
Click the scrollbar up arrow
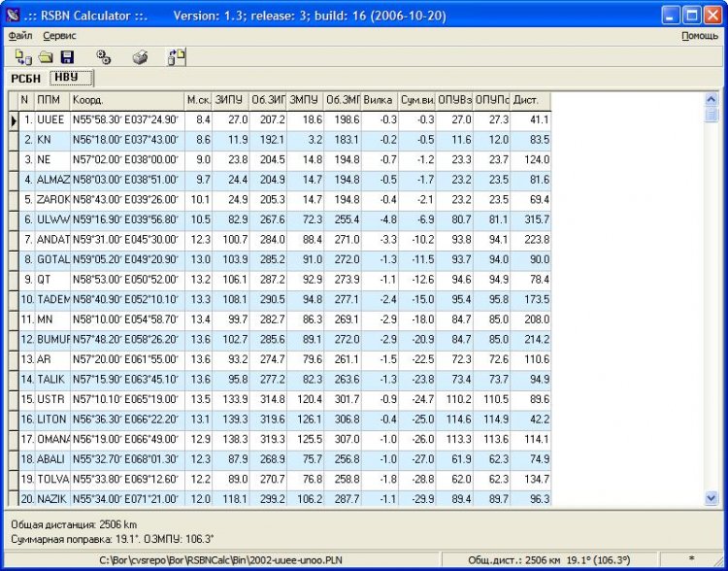click(x=711, y=99)
